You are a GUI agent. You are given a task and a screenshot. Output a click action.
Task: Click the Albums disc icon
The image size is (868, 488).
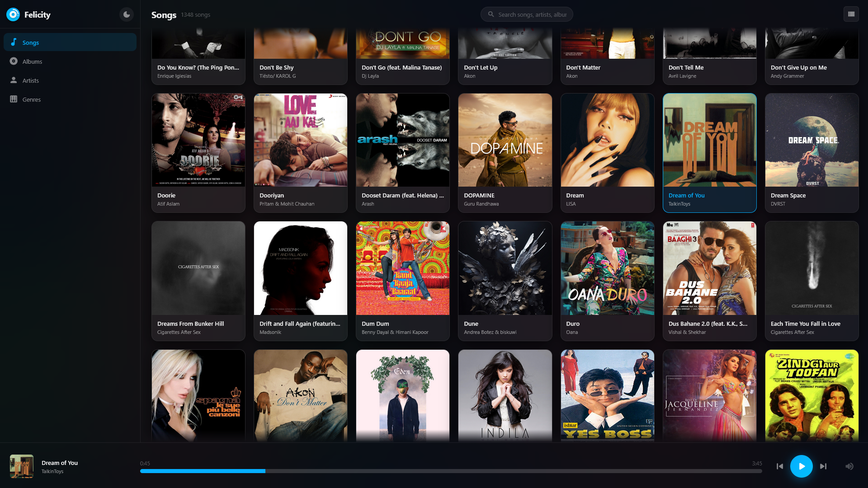tap(14, 61)
